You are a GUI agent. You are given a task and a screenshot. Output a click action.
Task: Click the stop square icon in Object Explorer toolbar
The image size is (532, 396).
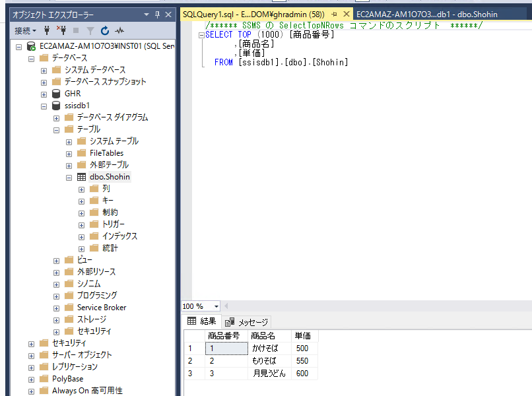pyautogui.click(x=76, y=31)
